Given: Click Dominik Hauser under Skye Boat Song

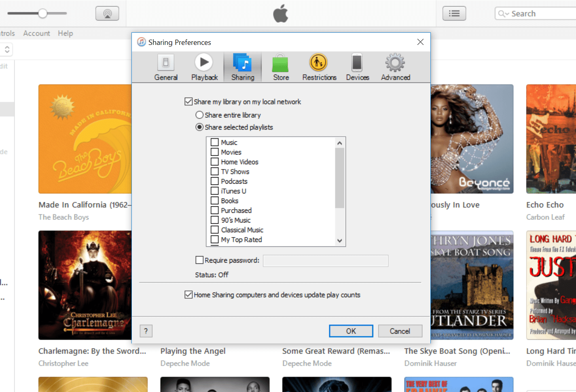Looking at the screenshot, I should [x=430, y=363].
